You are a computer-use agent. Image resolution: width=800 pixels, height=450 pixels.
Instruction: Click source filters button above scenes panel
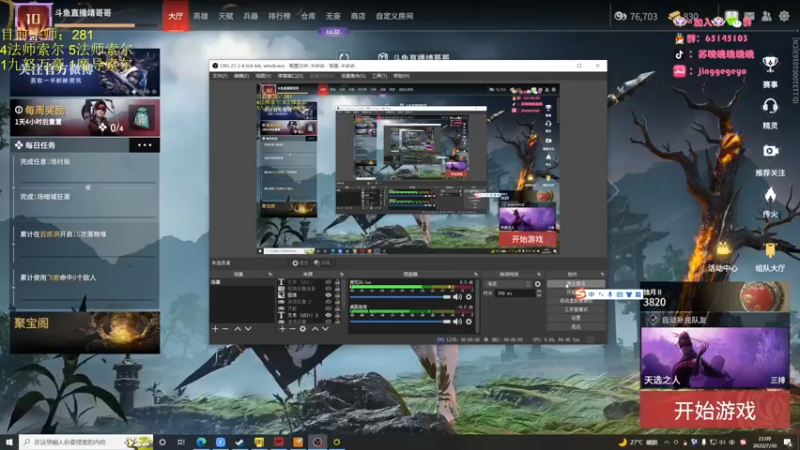322,263
